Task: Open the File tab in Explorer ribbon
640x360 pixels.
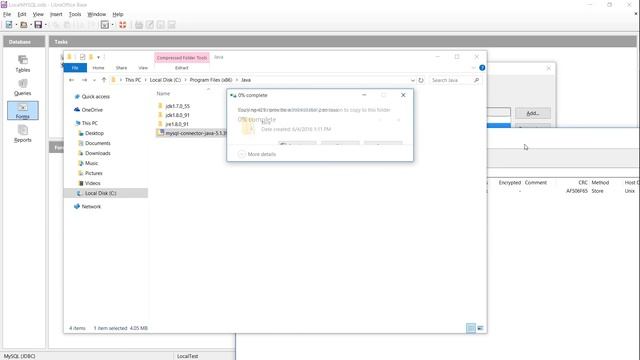Action: point(75,68)
